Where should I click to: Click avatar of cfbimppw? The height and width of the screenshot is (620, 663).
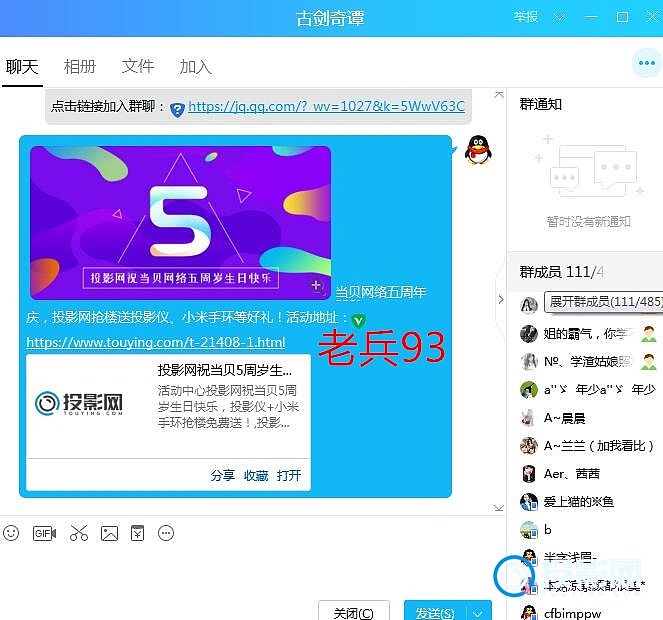[x=529, y=612]
